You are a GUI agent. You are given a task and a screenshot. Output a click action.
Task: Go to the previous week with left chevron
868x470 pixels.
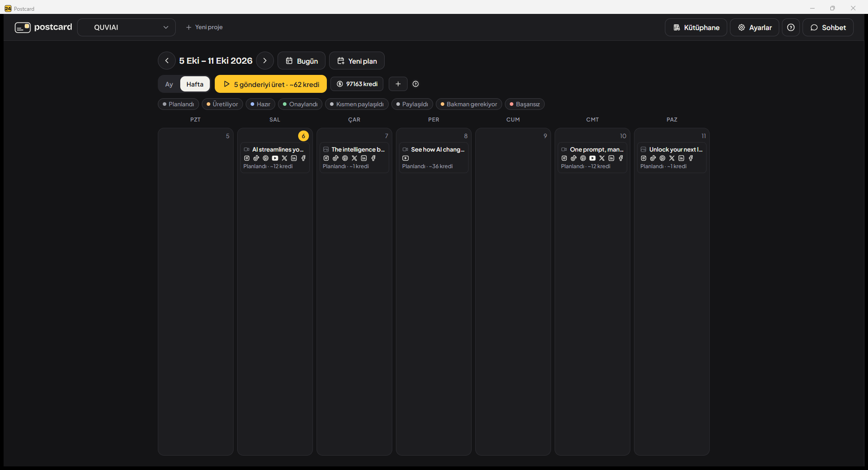[x=167, y=61]
